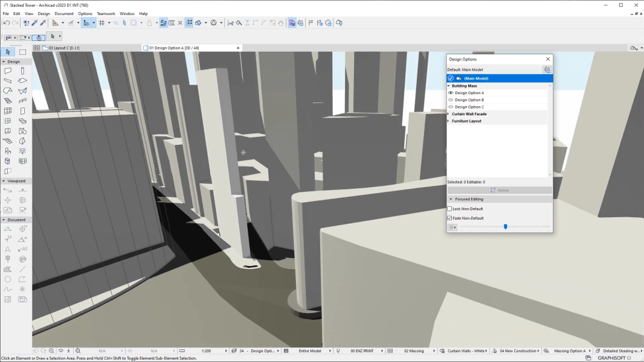The image size is (644, 362).
Task: Click the Trim scissors icon
Action: pyautogui.click(x=230, y=23)
